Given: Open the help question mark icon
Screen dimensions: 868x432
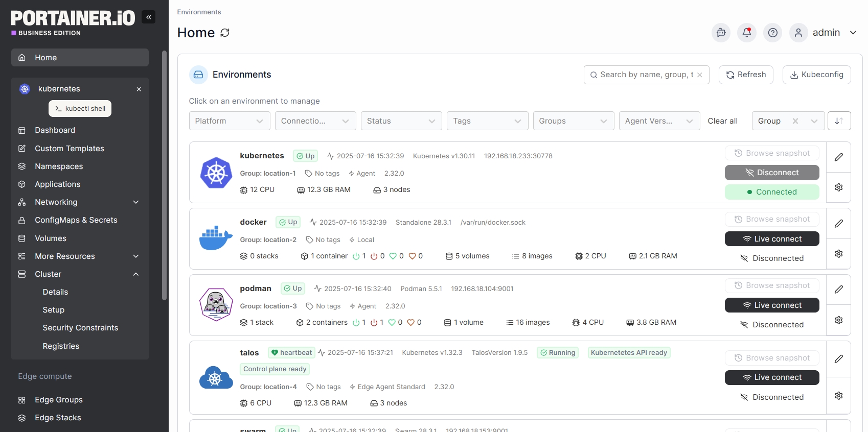Looking at the screenshot, I should tap(773, 33).
